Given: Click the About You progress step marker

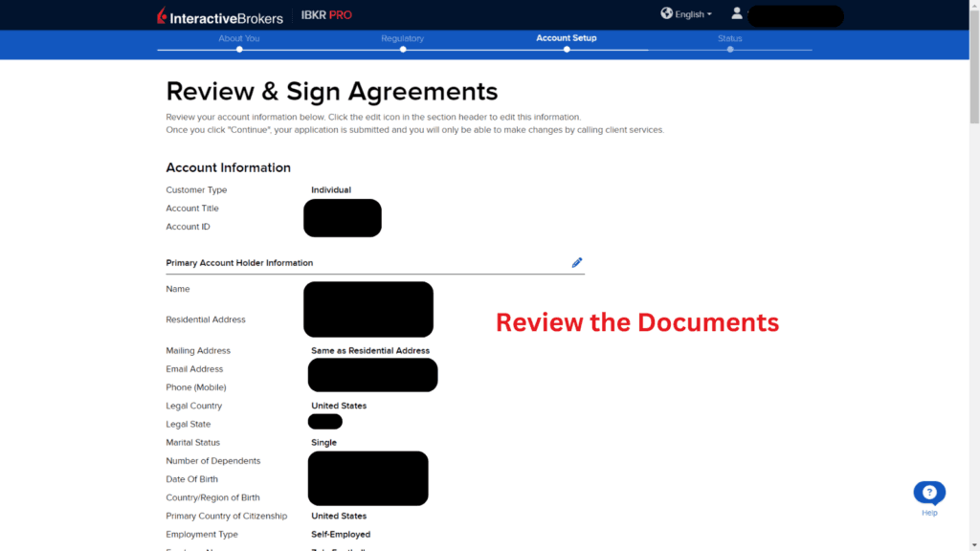Looking at the screenshot, I should tap(238, 49).
